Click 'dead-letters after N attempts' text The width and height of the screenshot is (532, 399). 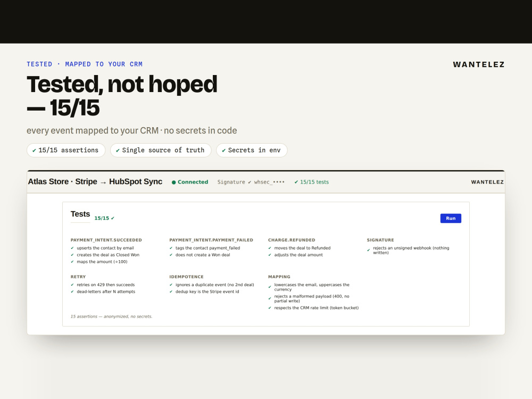pos(106,292)
